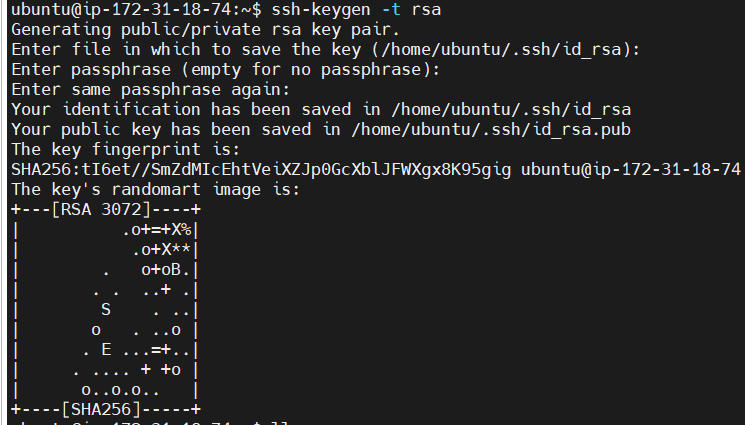Image resolution: width=745 pixels, height=425 pixels.
Task: Click the letter S inside the randomart
Action: coord(105,310)
